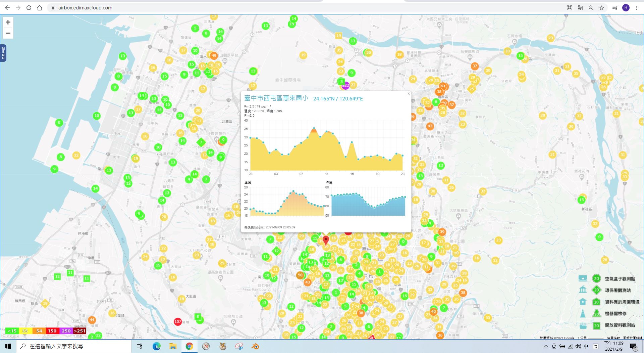Open browser home page
The image size is (644, 353).
pyautogui.click(x=40, y=8)
